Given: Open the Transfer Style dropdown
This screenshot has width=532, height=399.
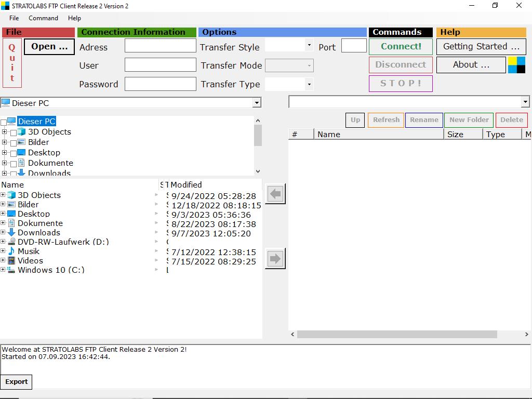Looking at the screenshot, I should pos(309,45).
